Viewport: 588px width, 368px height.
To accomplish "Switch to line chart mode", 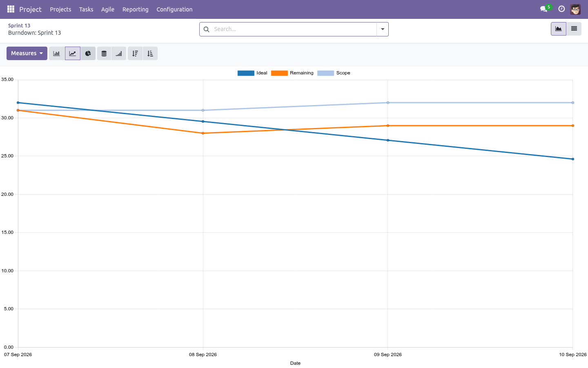I will tap(72, 54).
